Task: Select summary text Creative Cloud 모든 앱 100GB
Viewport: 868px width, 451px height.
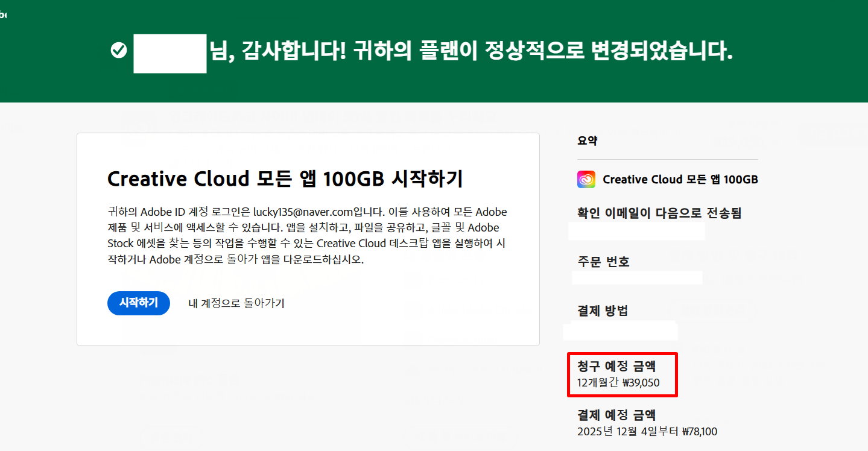Action: coord(680,180)
